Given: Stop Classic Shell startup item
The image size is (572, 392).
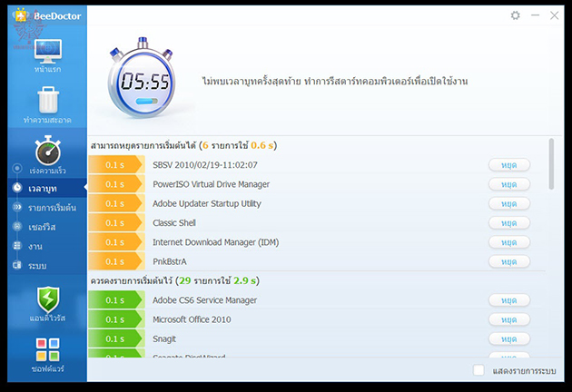Looking at the screenshot, I should pos(509,223).
